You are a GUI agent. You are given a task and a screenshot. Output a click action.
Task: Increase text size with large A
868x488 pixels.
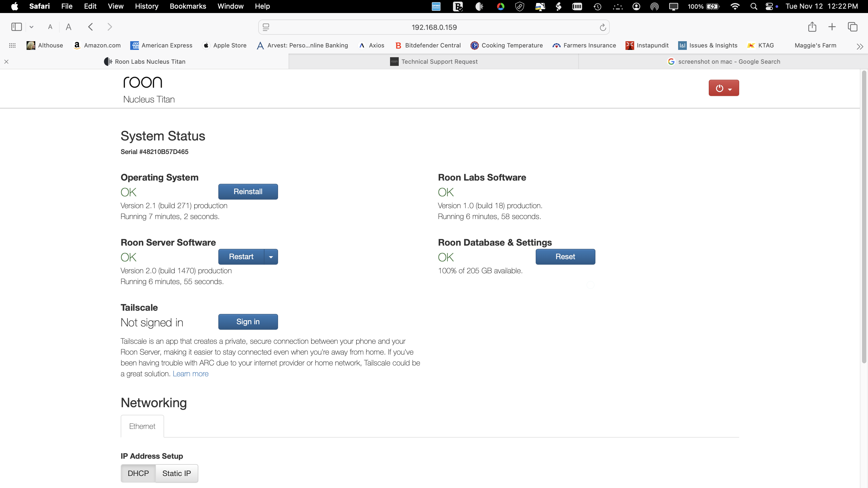(x=68, y=27)
